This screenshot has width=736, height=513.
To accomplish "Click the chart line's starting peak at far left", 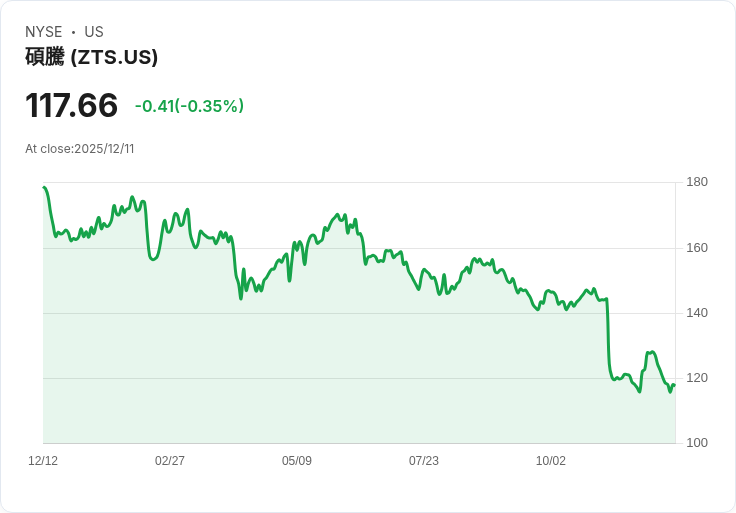I will (44, 188).
